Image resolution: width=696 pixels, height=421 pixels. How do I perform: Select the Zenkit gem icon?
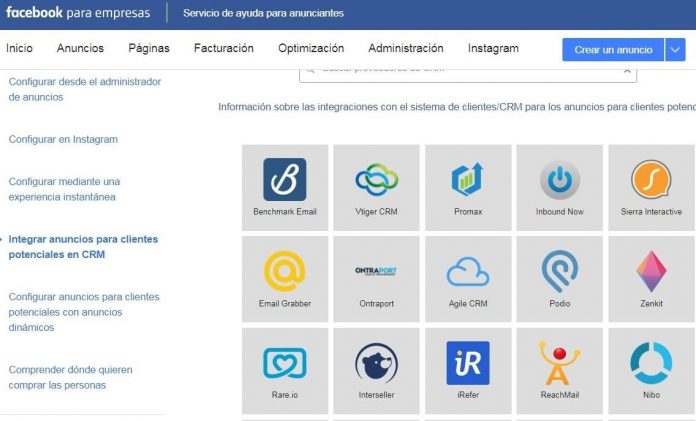(x=651, y=271)
